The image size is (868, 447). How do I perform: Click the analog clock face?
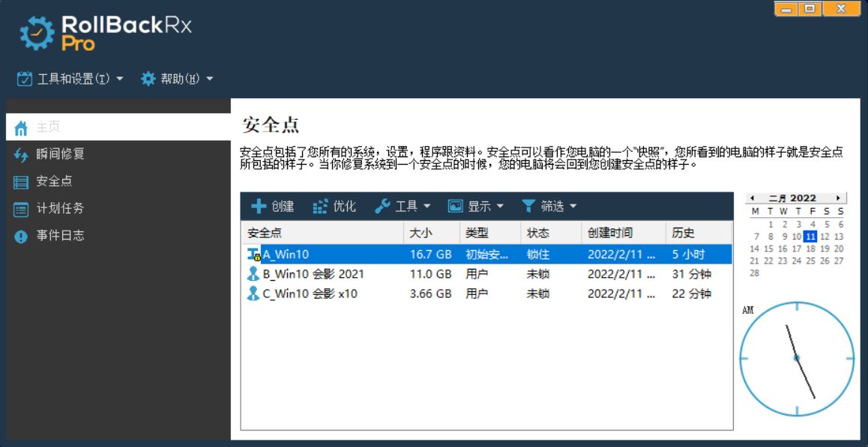point(797,359)
